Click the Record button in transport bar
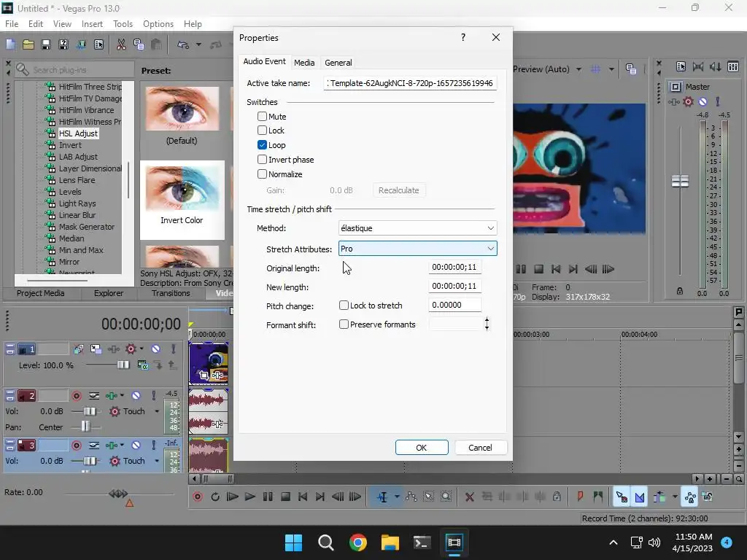Screen dimensions: 747x560 click(x=198, y=497)
